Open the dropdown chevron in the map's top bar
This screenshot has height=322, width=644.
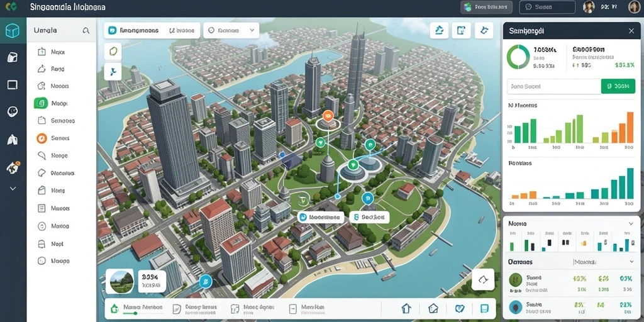coord(252,30)
